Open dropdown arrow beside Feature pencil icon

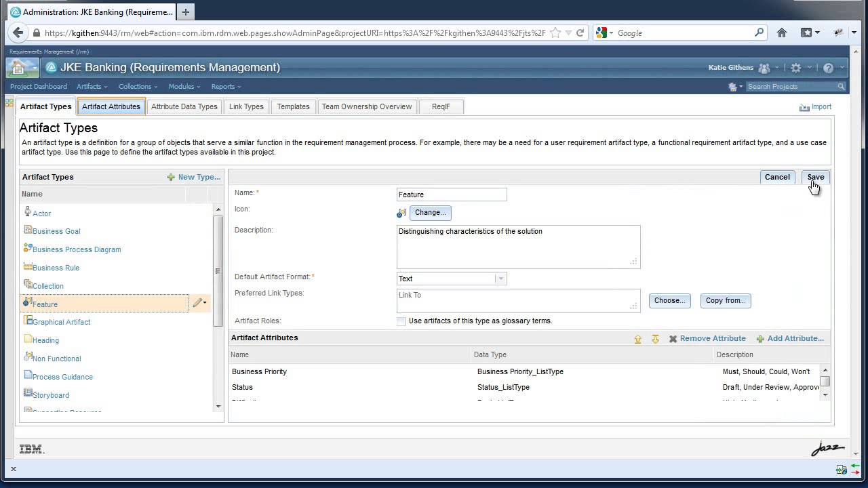(205, 304)
